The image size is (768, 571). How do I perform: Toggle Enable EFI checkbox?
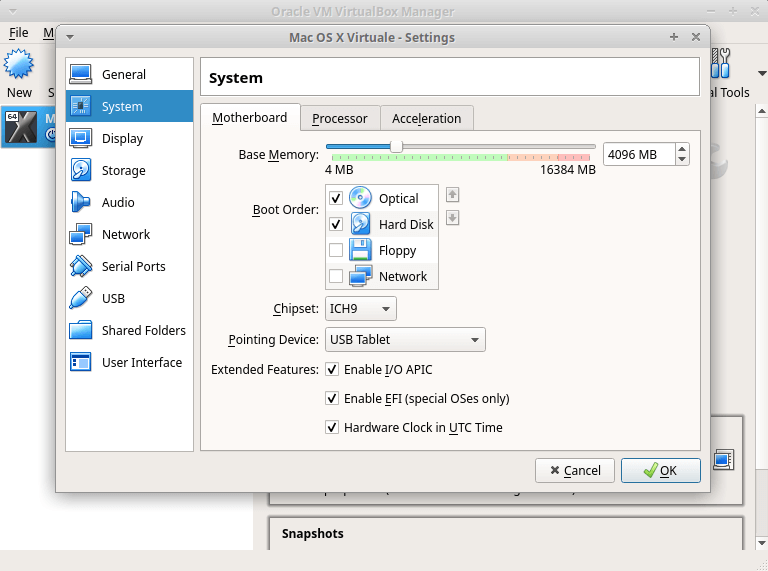click(332, 398)
